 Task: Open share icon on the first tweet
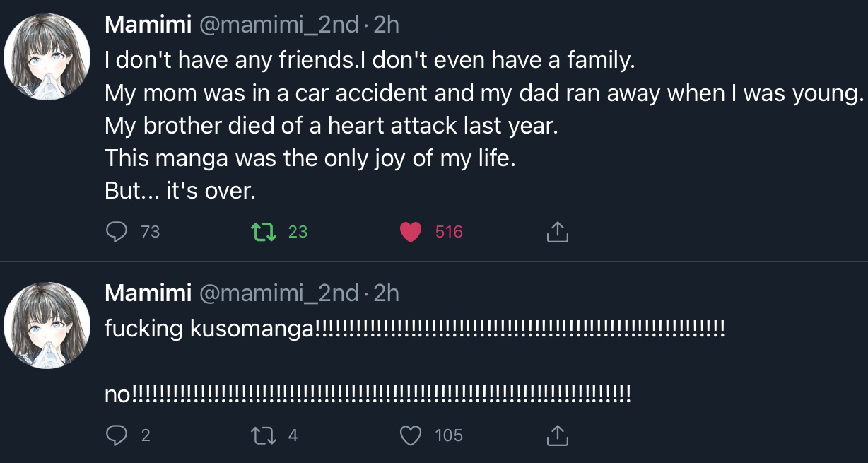tap(557, 232)
